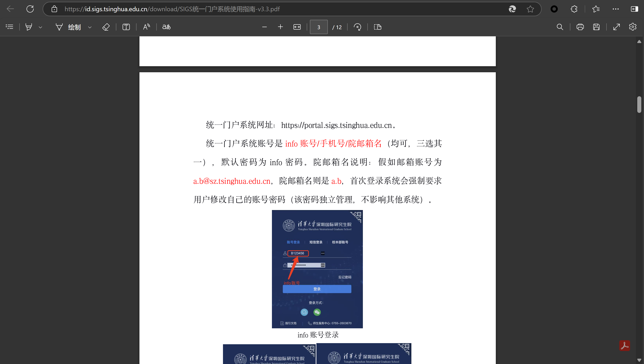Search within the PDF
This screenshot has height=364, width=644.
tap(560, 27)
